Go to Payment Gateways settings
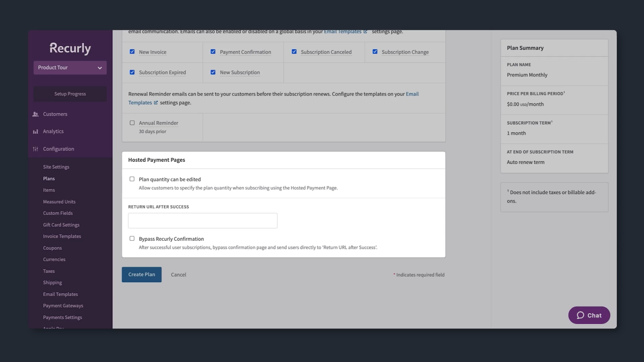644x362 pixels. coord(63,306)
